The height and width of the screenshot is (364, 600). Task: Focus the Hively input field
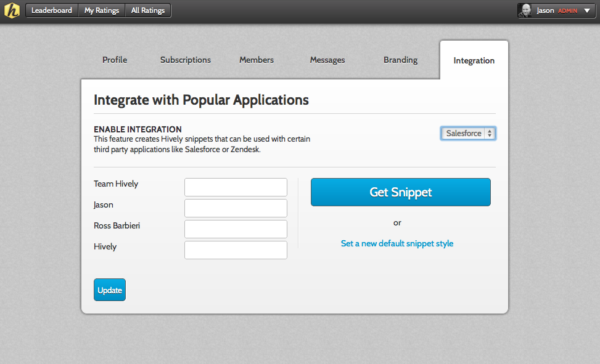(236, 250)
